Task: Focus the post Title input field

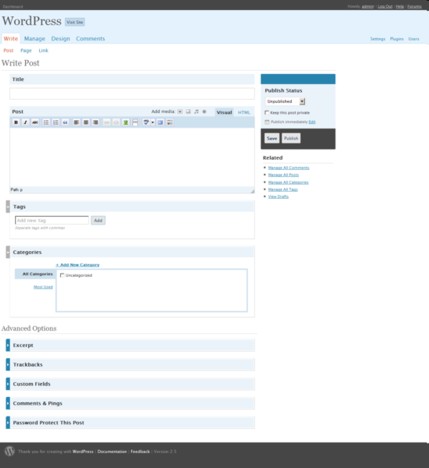Action: click(x=132, y=94)
